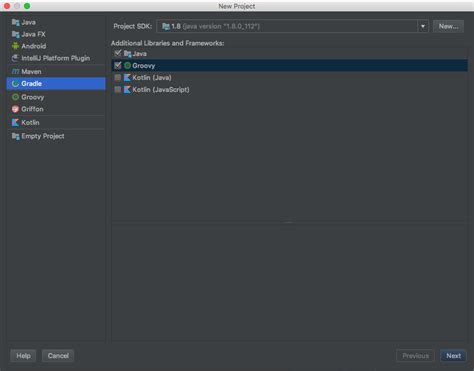Screen dimensions: 474x371
Task: Select Griffon in project types
Action: point(56,109)
